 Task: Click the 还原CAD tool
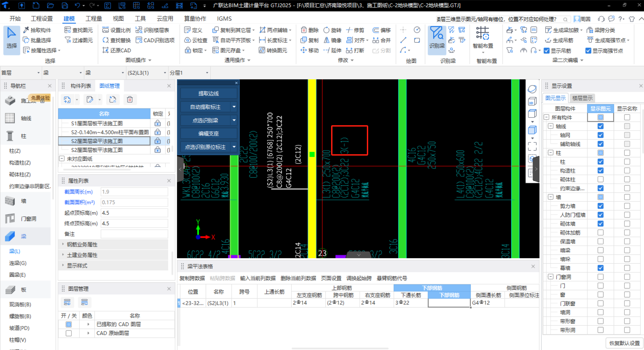click(116, 50)
